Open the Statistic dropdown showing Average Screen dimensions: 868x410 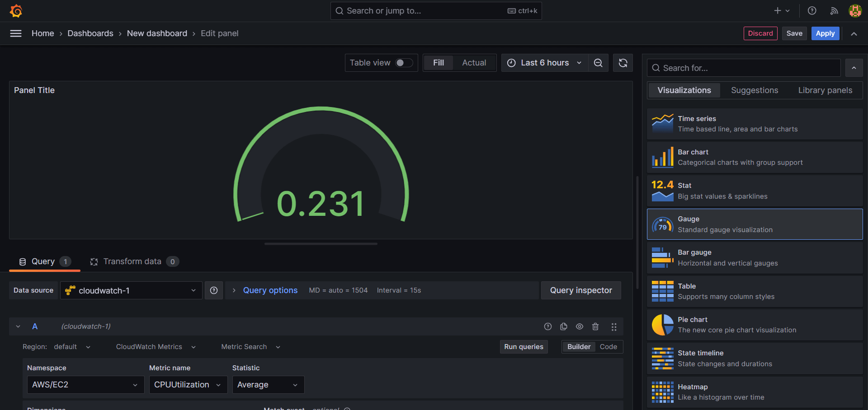click(x=268, y=384)
